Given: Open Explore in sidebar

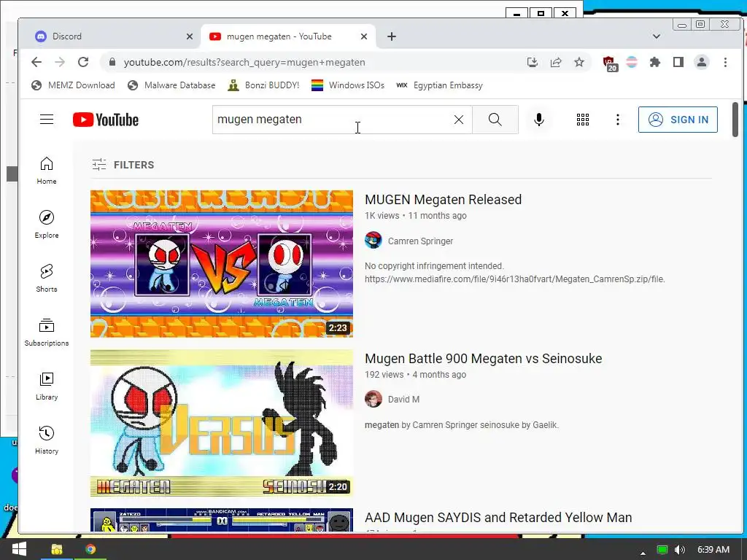Looking at the screenshot, I should pyautogui.click(x=47, y=225).
